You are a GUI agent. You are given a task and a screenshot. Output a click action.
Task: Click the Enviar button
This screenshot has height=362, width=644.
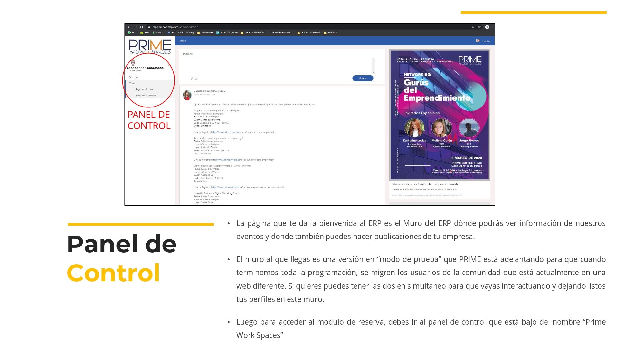click(363, 78)
